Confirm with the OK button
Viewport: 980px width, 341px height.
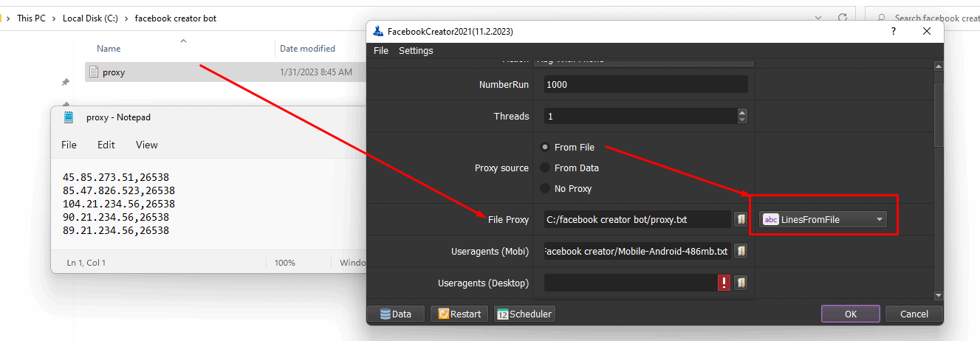coord(850,314)
